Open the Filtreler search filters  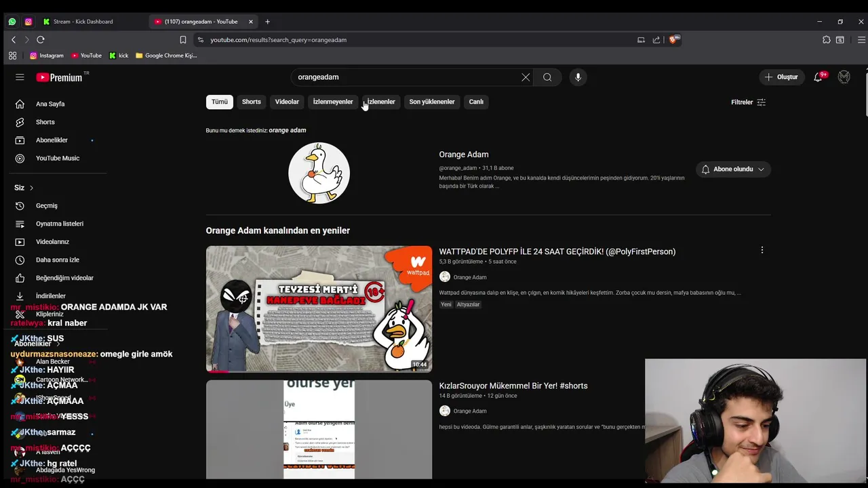(748, 102)
